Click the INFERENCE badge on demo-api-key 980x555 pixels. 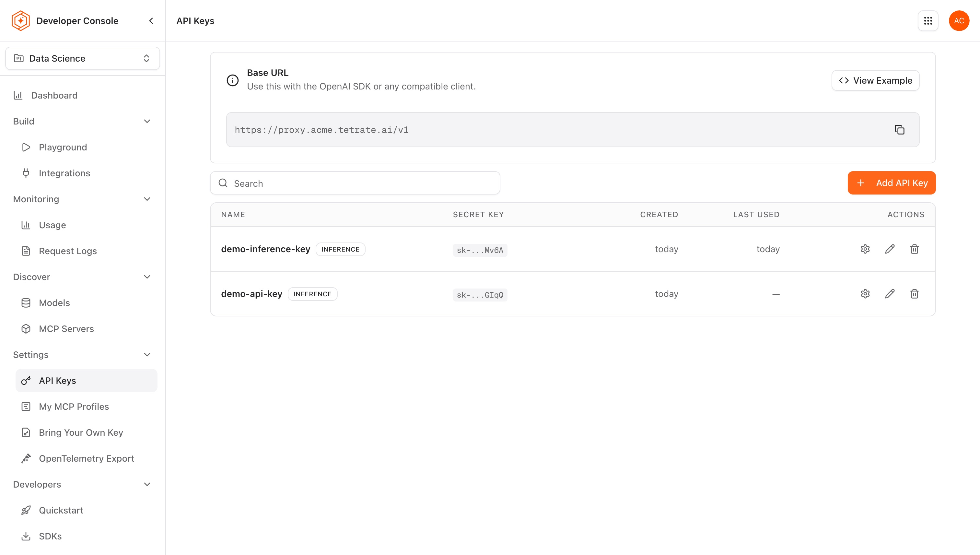(x=312, y=294)
